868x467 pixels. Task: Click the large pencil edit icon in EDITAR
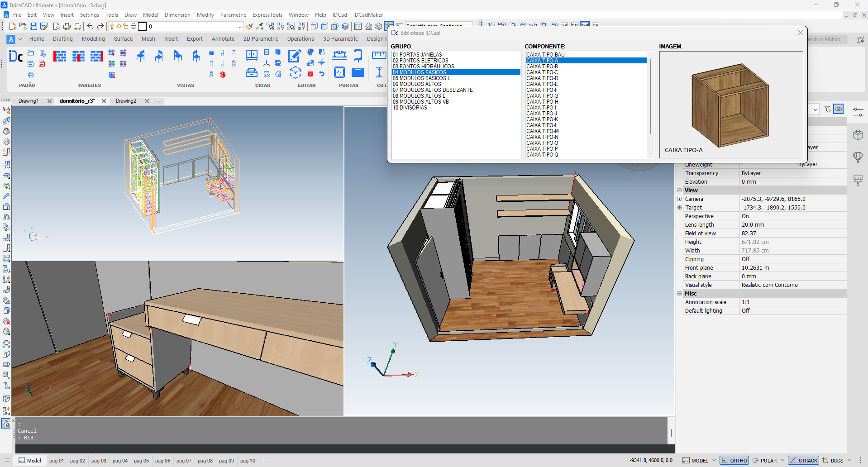[x=295, y=55]
